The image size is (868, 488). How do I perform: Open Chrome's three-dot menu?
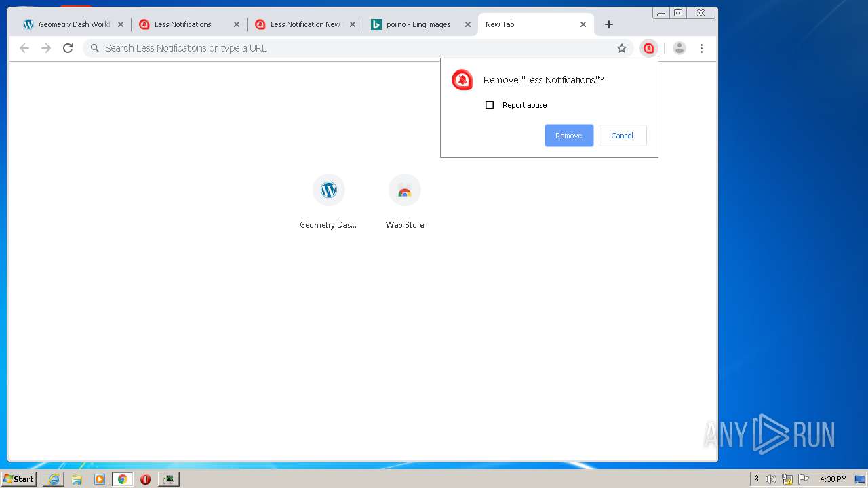tap(701, 48)
